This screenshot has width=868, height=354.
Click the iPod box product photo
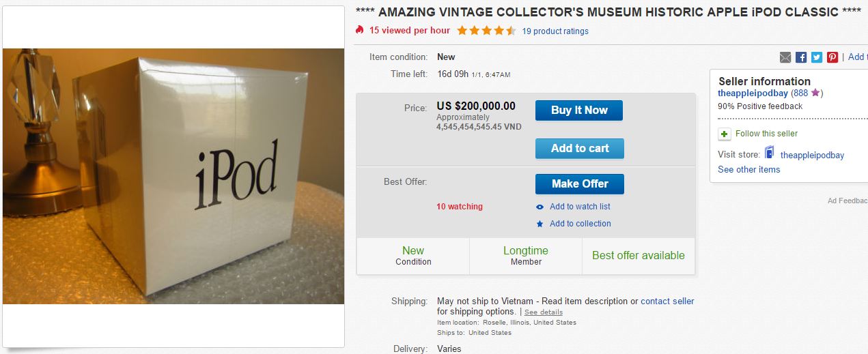[173, 176]
